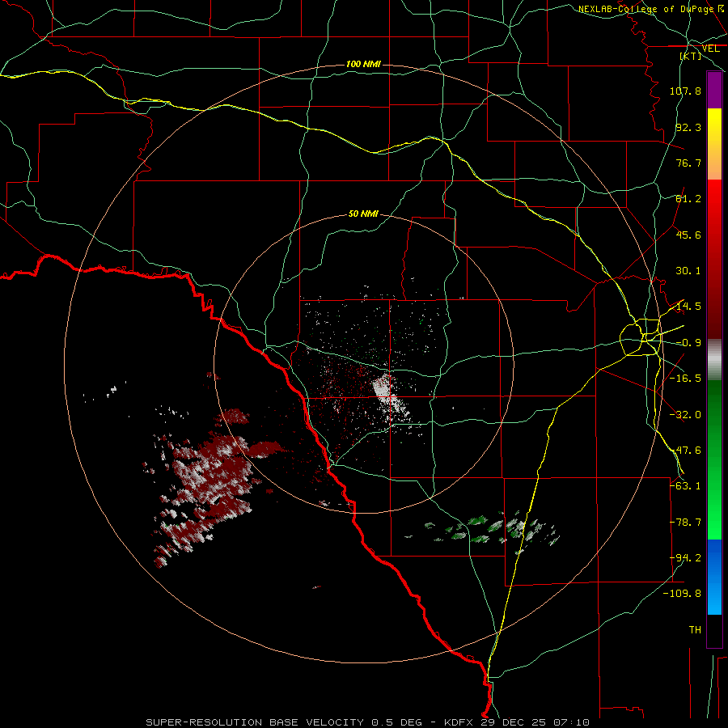Viewport: 728px width, 728px height.
Task: Select the -32.0 legend value
Action: click(685, 415)
